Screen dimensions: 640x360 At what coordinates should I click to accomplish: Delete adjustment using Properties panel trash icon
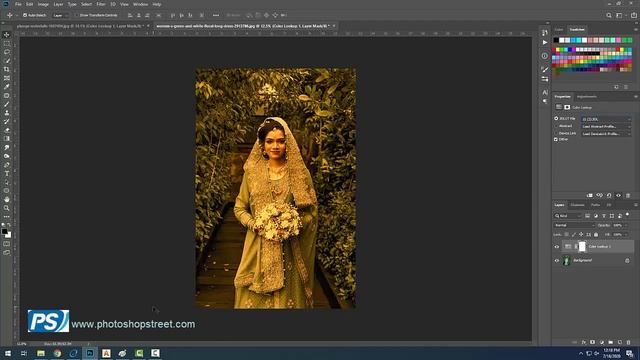pyautogui.click(x=628, y=196)
